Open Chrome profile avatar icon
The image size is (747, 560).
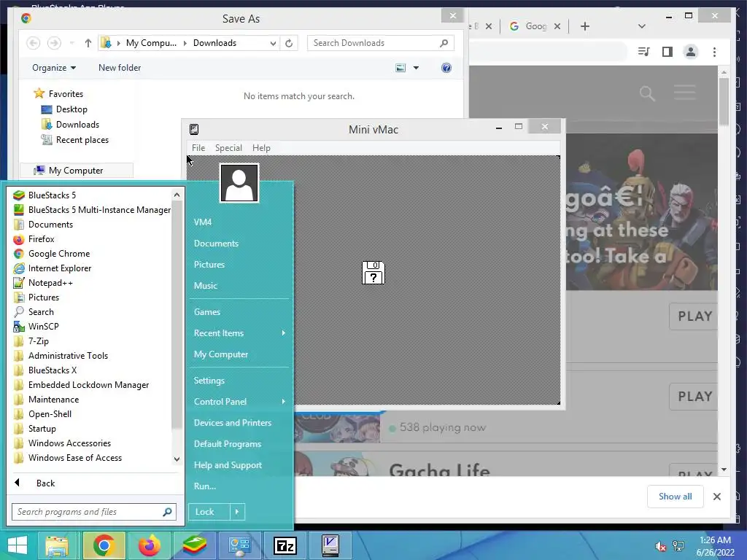point(690,52)
